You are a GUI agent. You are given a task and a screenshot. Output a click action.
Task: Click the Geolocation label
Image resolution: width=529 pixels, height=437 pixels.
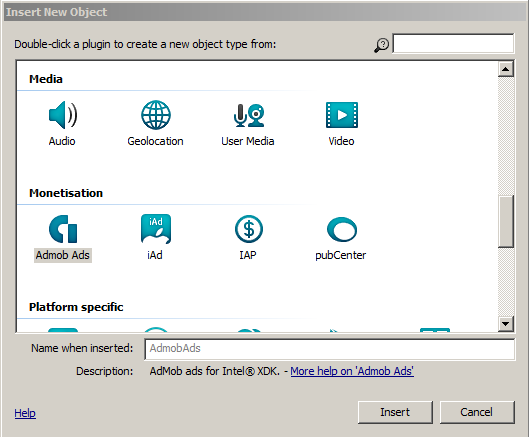click(x=156, y=141)
